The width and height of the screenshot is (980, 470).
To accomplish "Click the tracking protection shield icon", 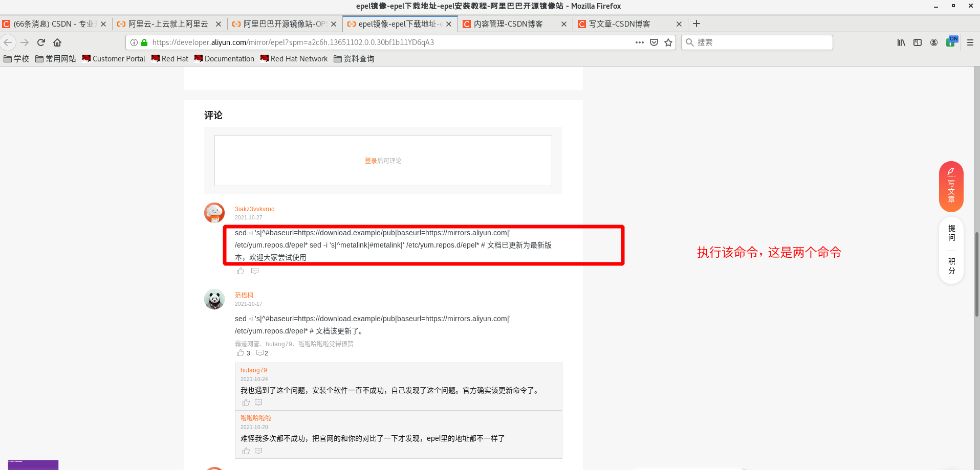I will (654, 42).
